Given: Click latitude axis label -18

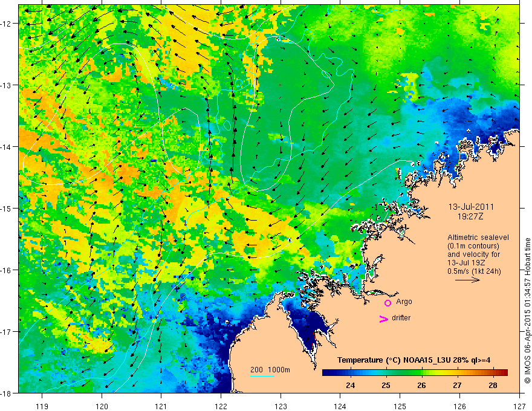Looking at the screenshot, I should tap(6, 393).
